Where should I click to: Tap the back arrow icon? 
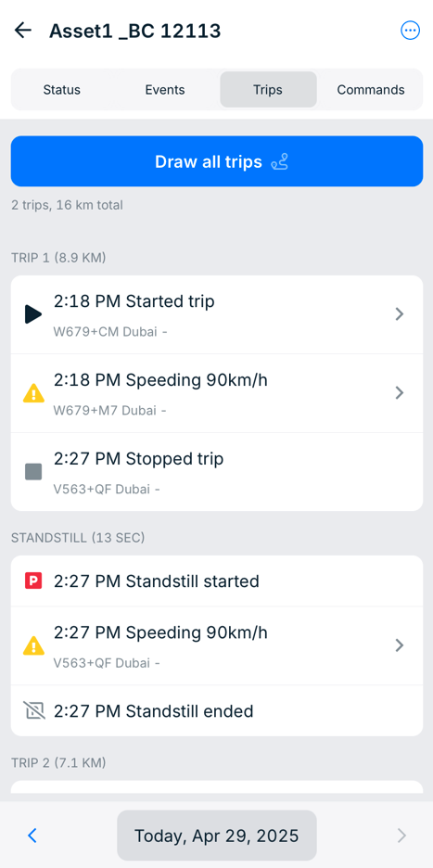pyautogui.click(x=22, y=31)
